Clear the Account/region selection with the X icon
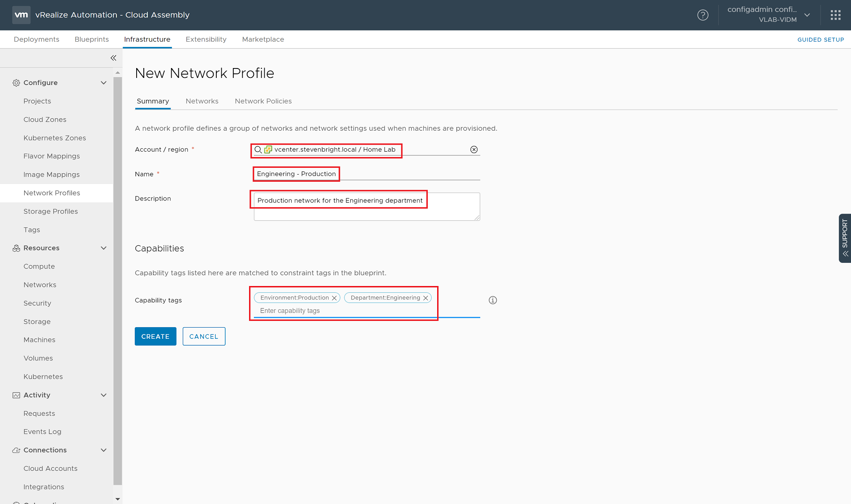Image resolution: width=851 pixels, height=504 pixels. [x=473, y=149]
